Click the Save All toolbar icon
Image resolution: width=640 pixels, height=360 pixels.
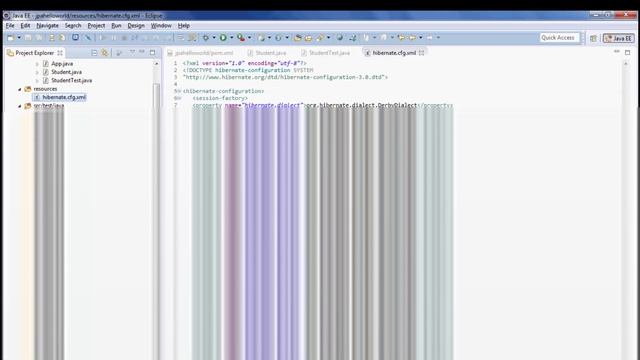tap(39, 38)
